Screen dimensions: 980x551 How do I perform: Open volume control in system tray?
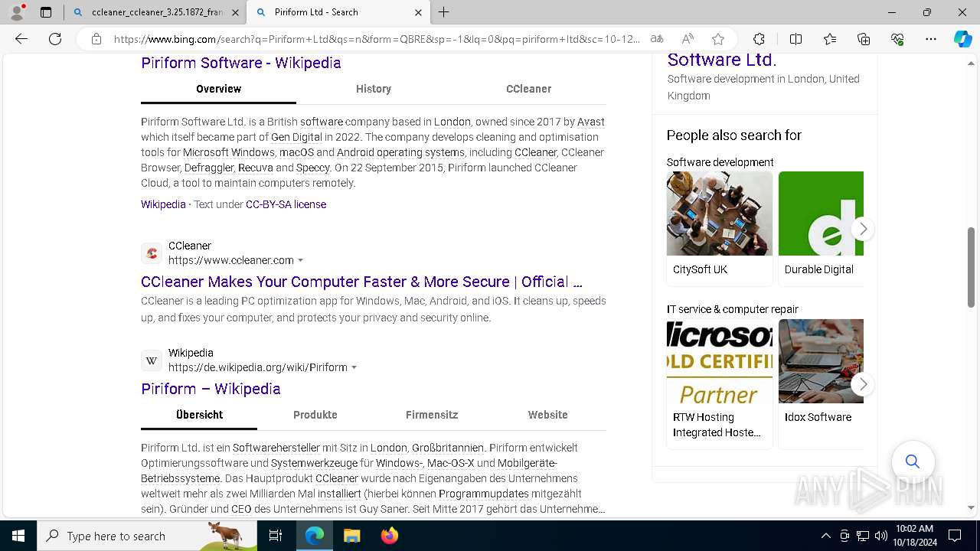[880, 536]
